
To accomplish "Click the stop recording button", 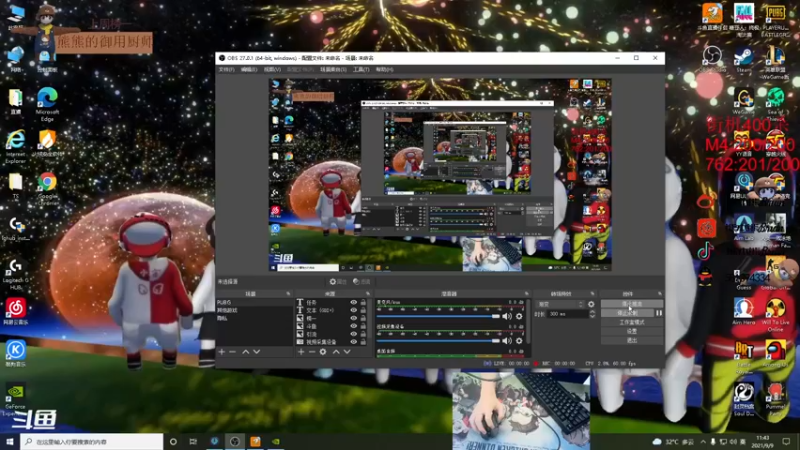I will coord(628,313).
